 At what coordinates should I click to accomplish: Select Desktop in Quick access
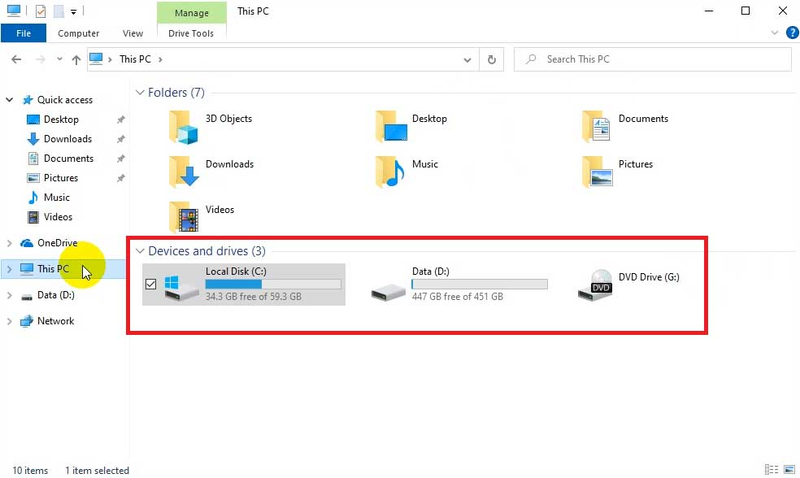point(61,119)
